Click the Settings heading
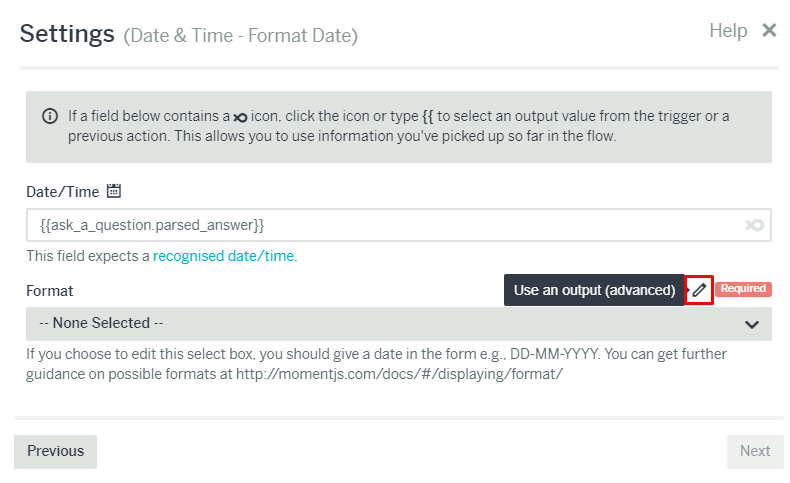The image size is (790, 483). (67, 34)
